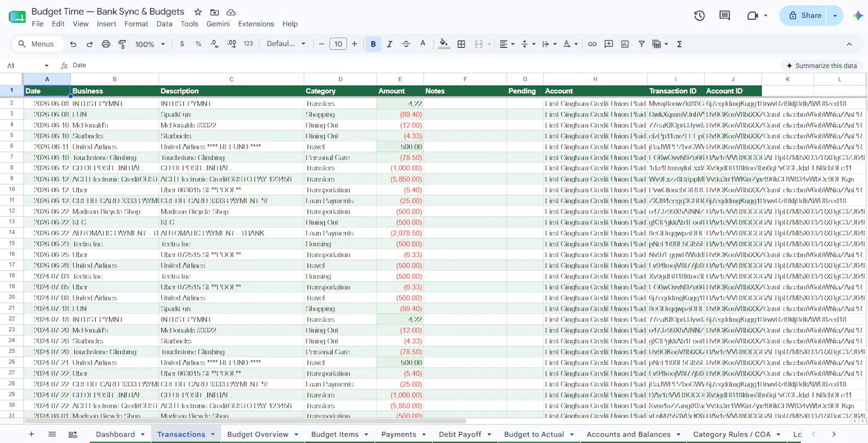Screen dimensions: 868x443
Task: Select the Paint format tool
Action: (x=122, y=44)
